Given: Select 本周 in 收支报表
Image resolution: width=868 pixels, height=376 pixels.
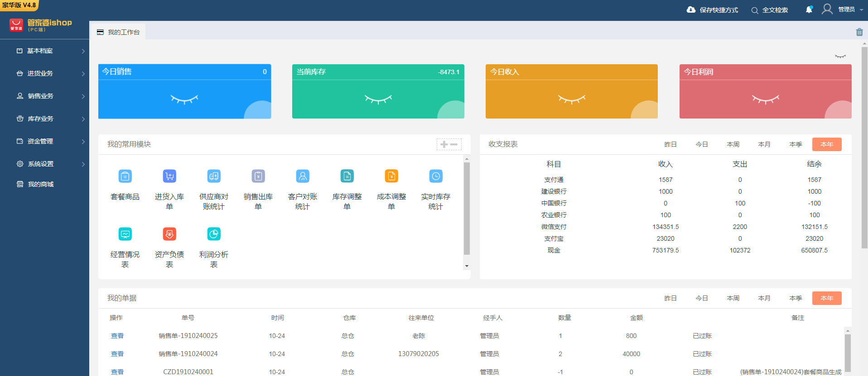Looking at the screenshot, I should tap(733, 144).
